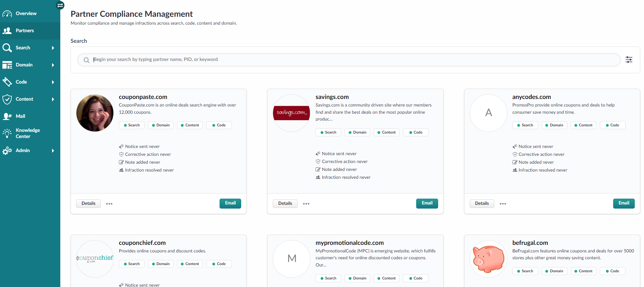Click the couponchief logo thumbnail
Viewport: 644px width, 287px height.
click(95, 259)
